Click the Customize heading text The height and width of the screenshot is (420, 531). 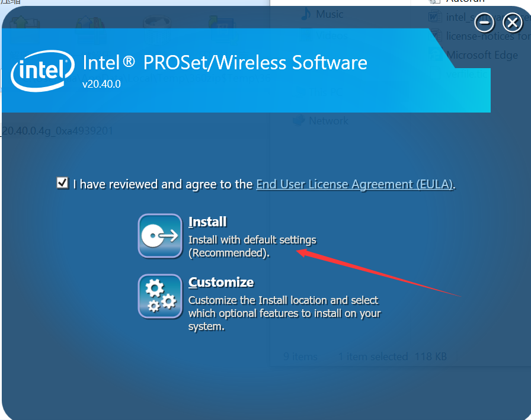click(x=220, y=282)
